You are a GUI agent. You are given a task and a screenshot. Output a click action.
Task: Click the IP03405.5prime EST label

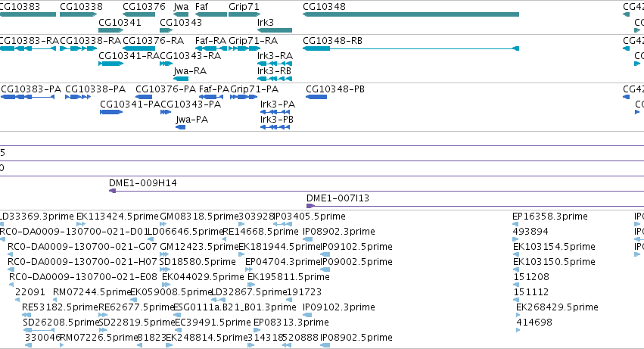tap(310, 217)
